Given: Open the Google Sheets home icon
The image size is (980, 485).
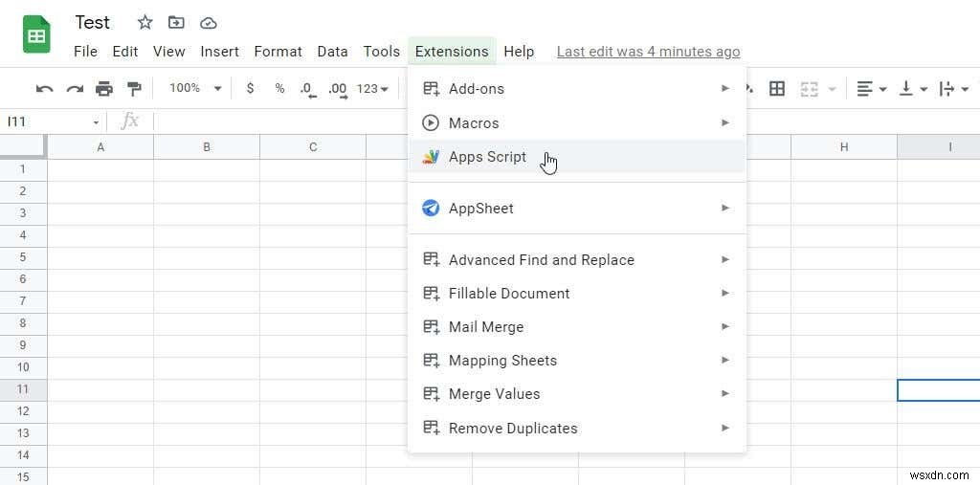Looking at the screenshot, I should click(x=36, y=35).
